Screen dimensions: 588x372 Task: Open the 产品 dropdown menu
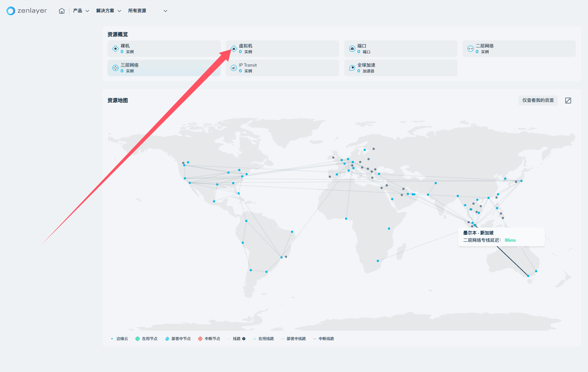pyautogui.click(x=81, y=11)
